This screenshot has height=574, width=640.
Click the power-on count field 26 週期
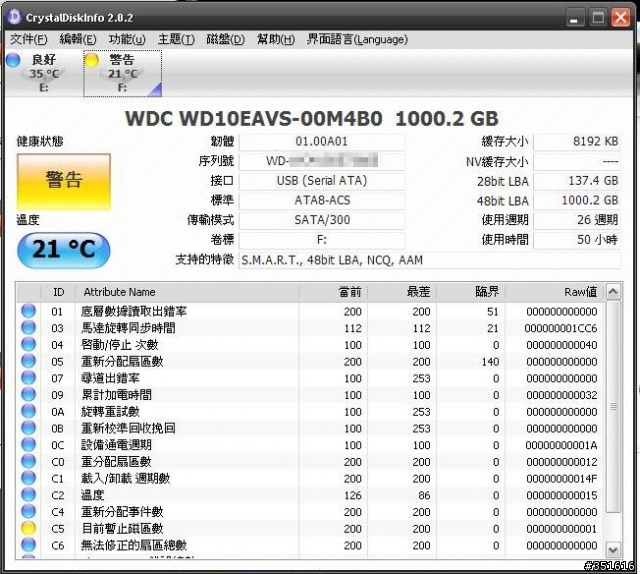(x=577, y=220)
